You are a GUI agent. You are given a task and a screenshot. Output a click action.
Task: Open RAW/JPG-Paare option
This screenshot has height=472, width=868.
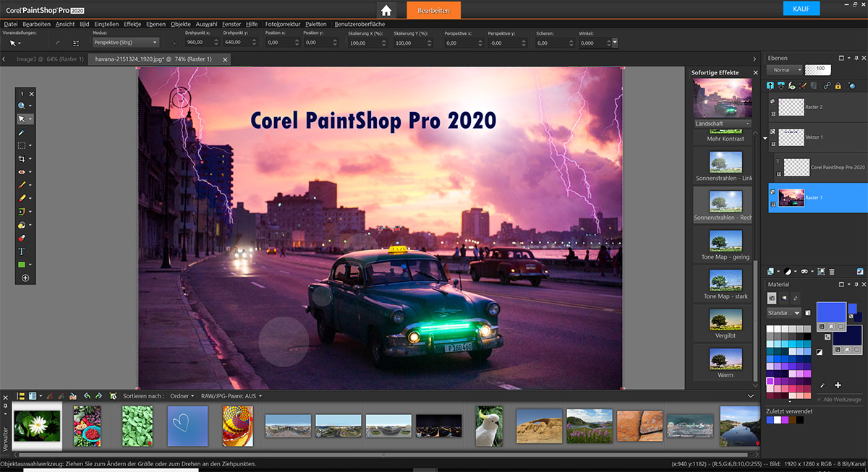232,396
